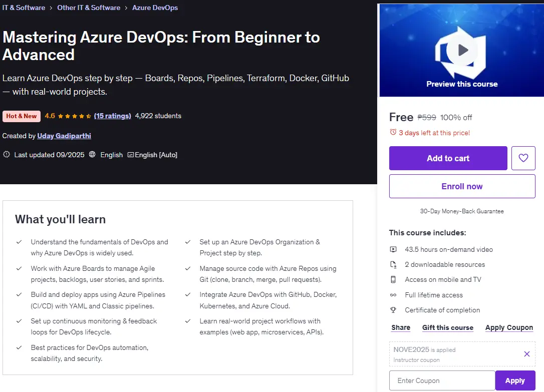Click 4,922 students text
544x392 pixels.
tap(158, 116)
